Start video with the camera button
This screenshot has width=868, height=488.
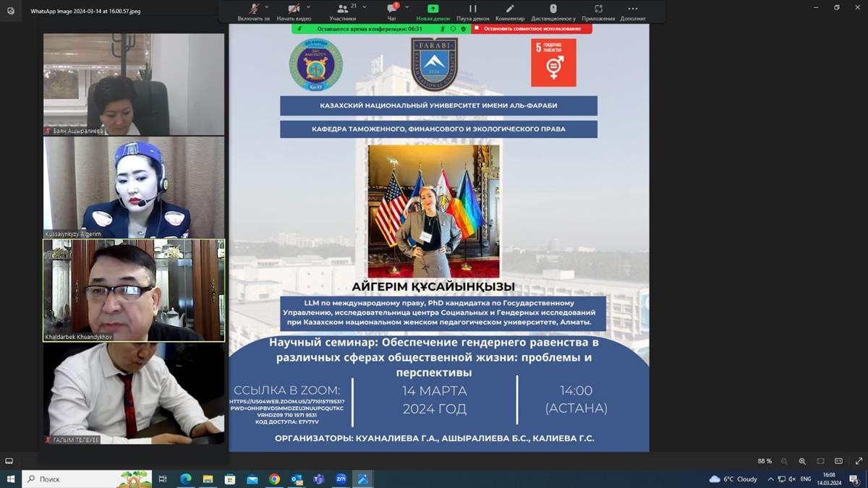(294, 12)
